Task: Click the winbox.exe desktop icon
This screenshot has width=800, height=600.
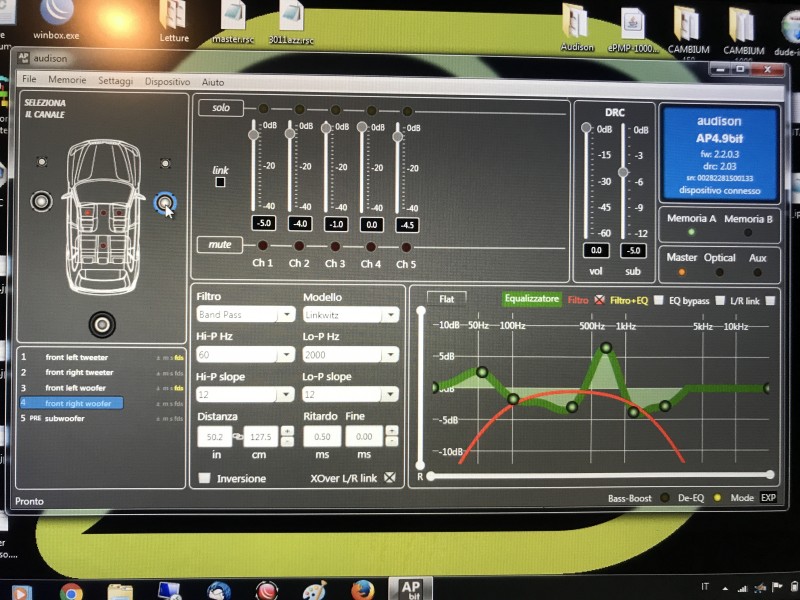Action: pyautogui.click(x=56, y=20)
